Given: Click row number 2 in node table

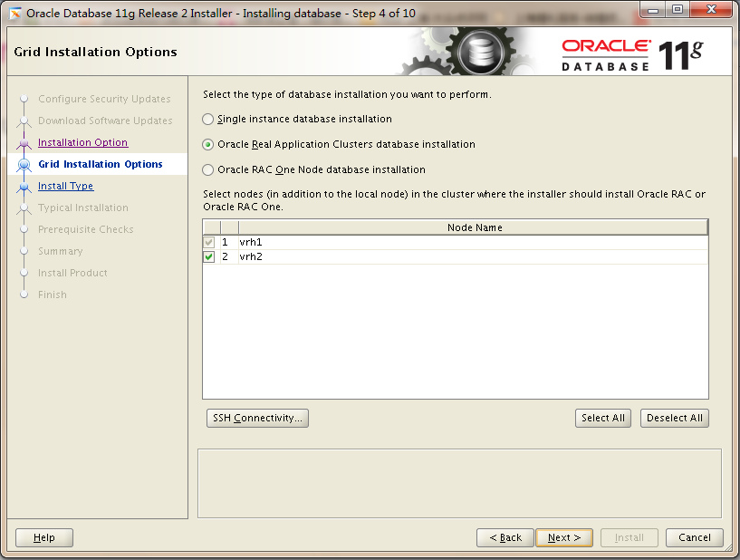Looking at the screenshot, I should (x=226, y=256).
